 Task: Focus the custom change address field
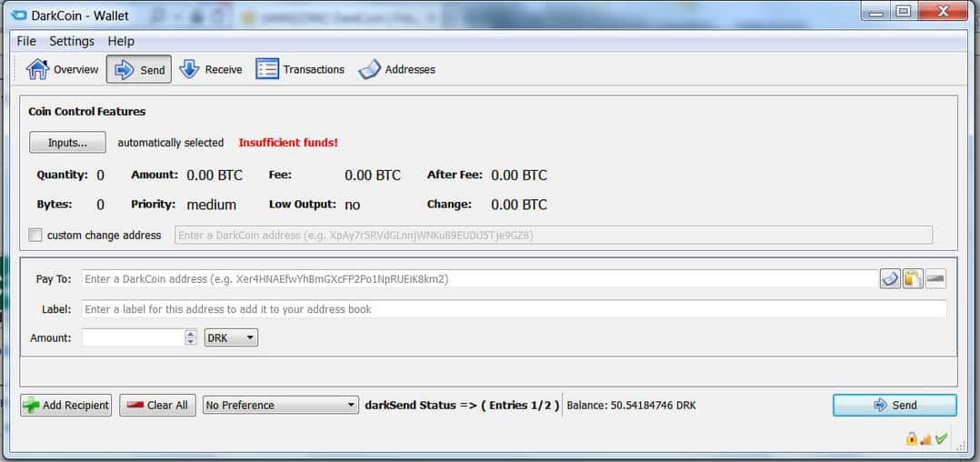click(553, 235)
